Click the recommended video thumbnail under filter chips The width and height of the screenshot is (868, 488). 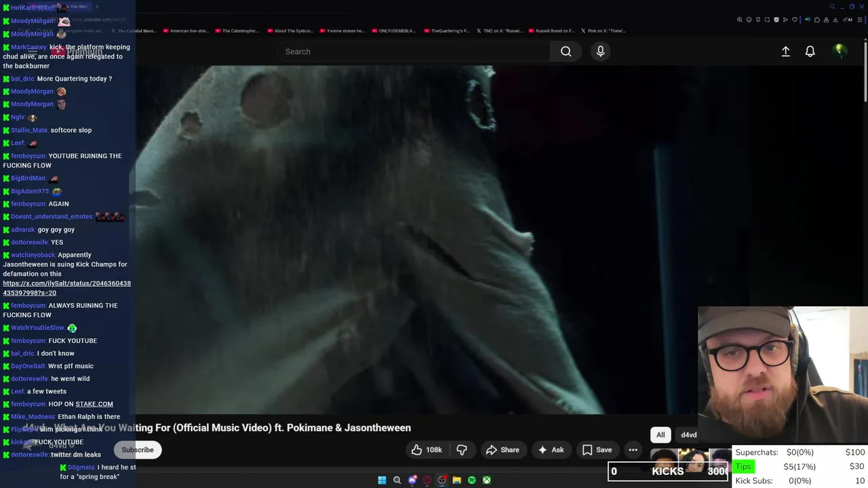pyautogui.click(x=690, y=459)
